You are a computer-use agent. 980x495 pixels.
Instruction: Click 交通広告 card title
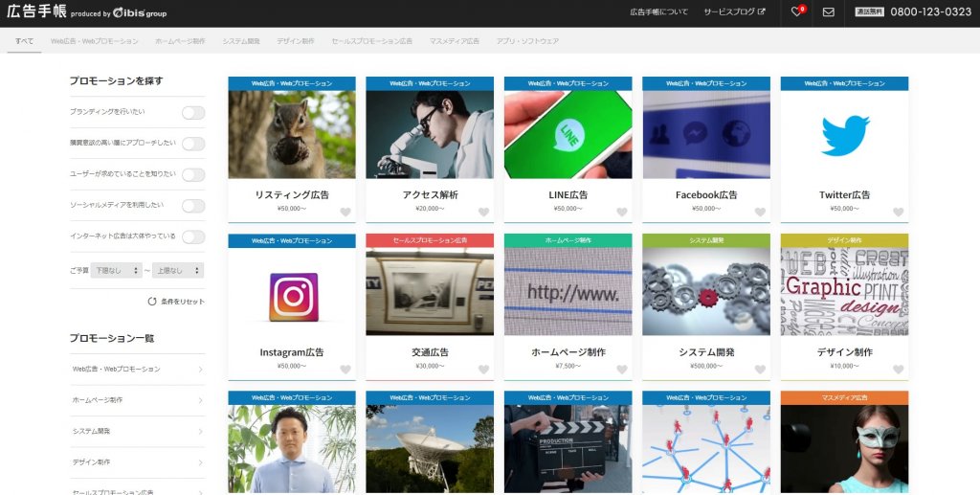pos(430,352)
